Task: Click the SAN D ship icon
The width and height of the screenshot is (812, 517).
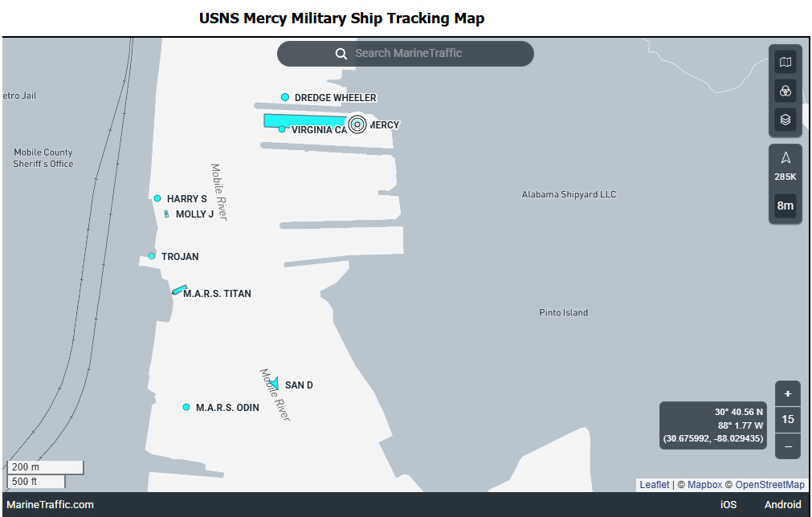Action: [275, 384]
